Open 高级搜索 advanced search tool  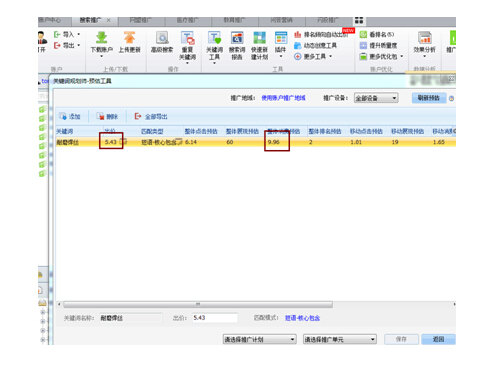162,38
